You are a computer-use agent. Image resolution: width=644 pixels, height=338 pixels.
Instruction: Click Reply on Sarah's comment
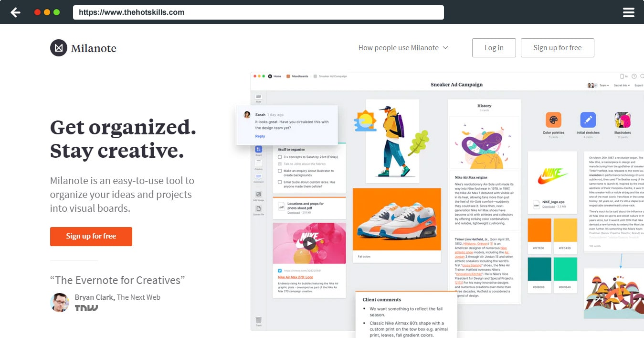click(x=260, y=136)
